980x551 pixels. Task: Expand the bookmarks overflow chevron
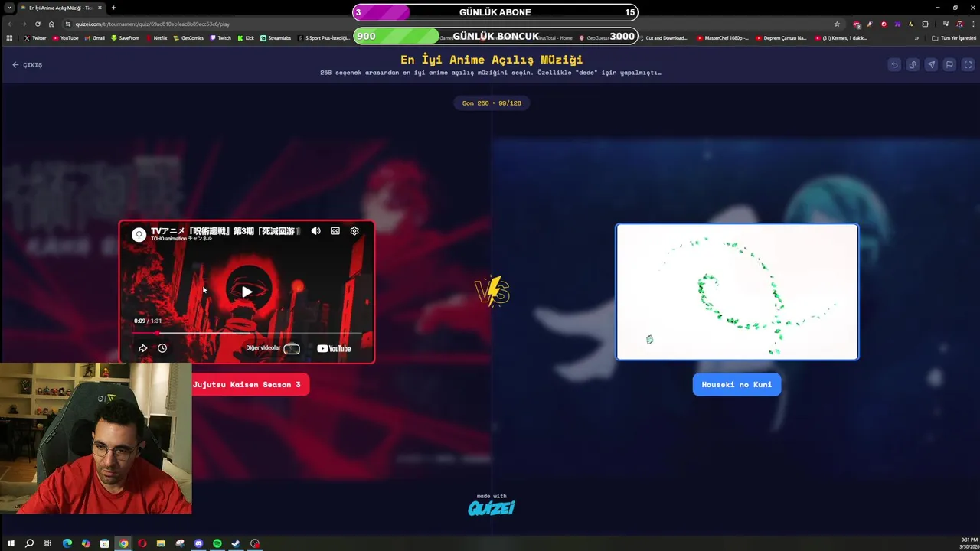click(916, 38)
